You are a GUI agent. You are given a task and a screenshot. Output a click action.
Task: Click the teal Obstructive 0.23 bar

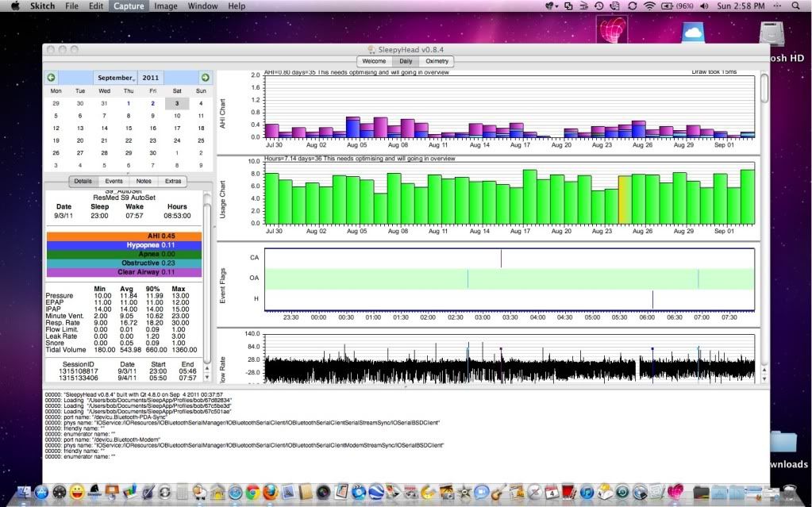pyautogui.click(x=125, y=263)
